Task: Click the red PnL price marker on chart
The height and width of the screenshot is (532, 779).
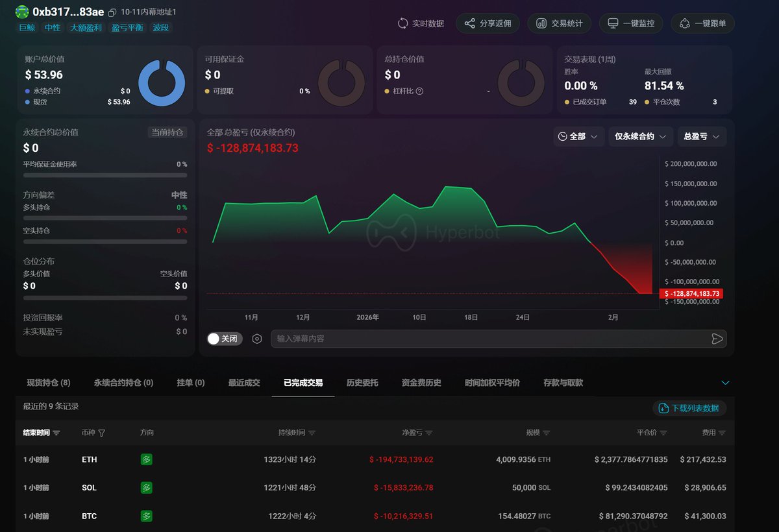Action: [x=691, y=294]
